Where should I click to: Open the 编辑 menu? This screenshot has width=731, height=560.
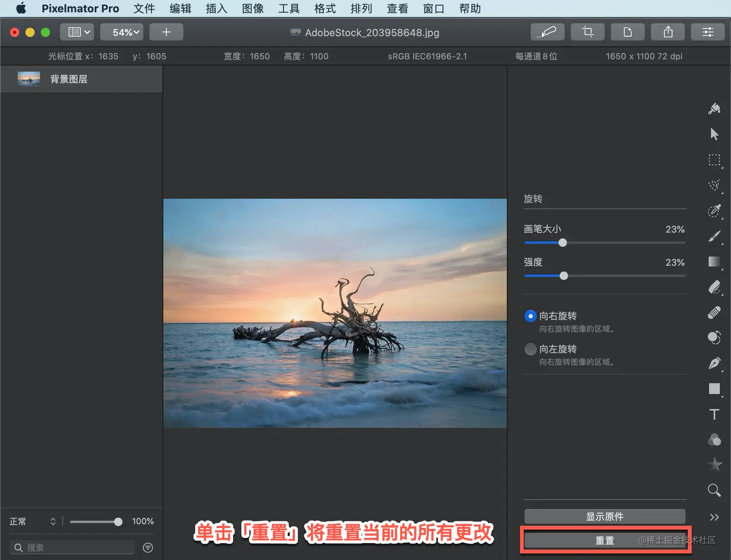pos(180,8)
